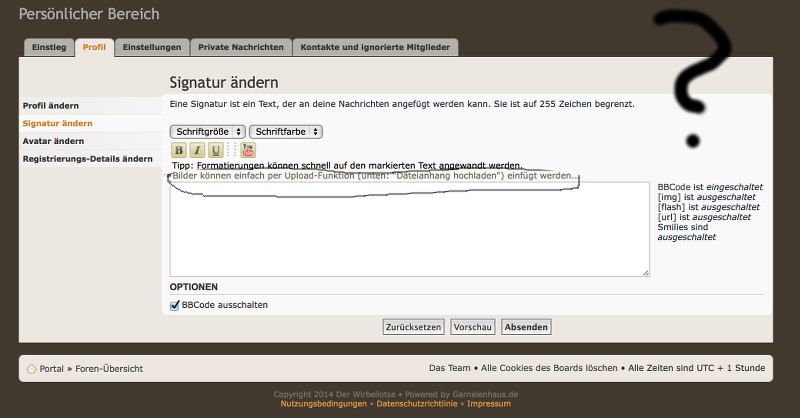Click the Italic formatting icon

[197, 150]
